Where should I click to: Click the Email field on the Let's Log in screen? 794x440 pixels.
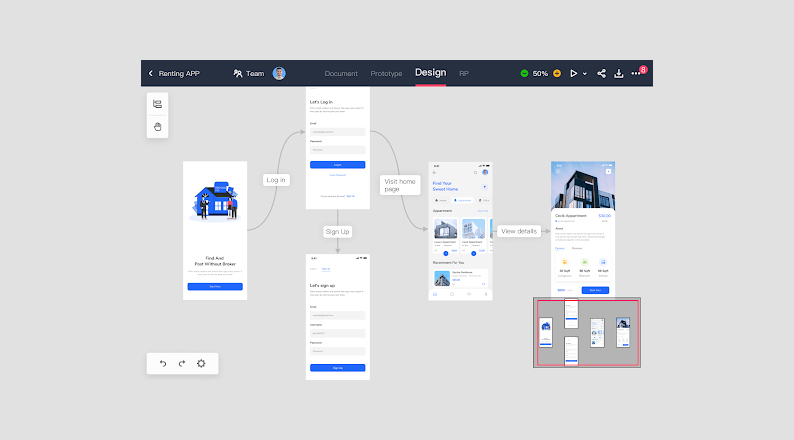click(337, 132)
